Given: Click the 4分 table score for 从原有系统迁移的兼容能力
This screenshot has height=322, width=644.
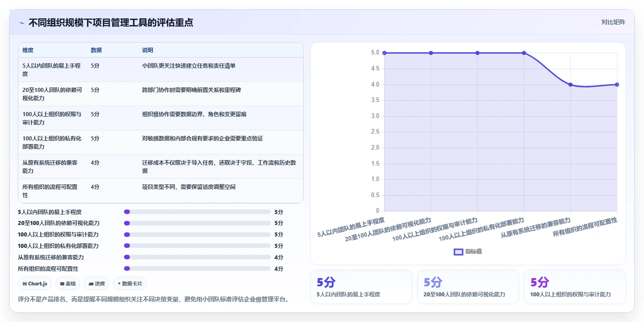Looking at the screenshot, I should point(95,163).
